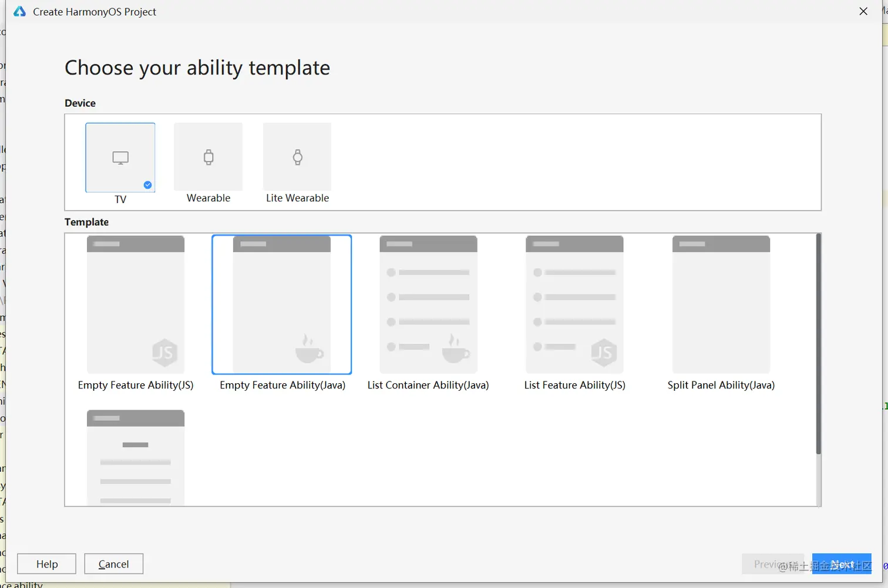The height and width of the screenshot is (588, 888).
Task: Click the Empty Feature Ability(Java) label
Action: click(282, 385)
